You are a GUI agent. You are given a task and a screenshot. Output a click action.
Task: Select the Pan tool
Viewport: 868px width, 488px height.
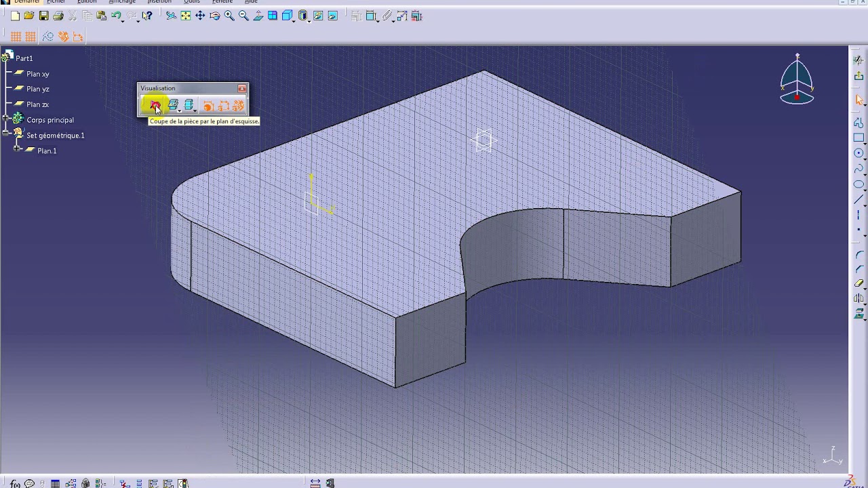[200, 16]
